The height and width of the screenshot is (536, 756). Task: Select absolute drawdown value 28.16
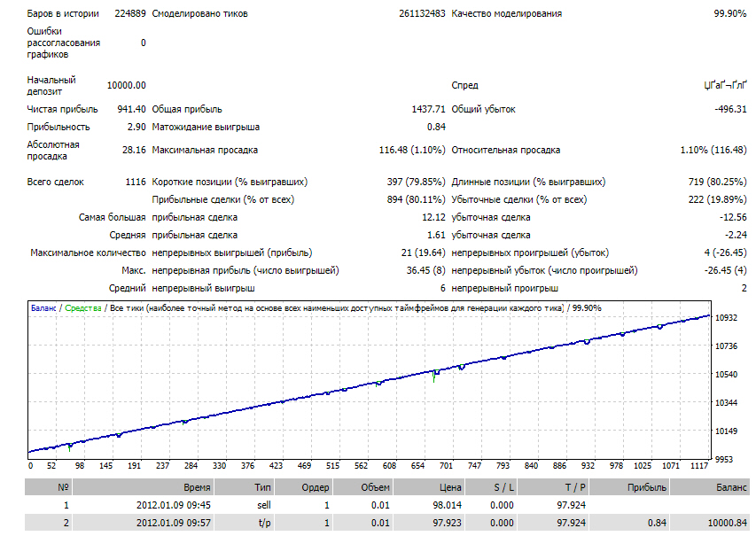point(134,150)
